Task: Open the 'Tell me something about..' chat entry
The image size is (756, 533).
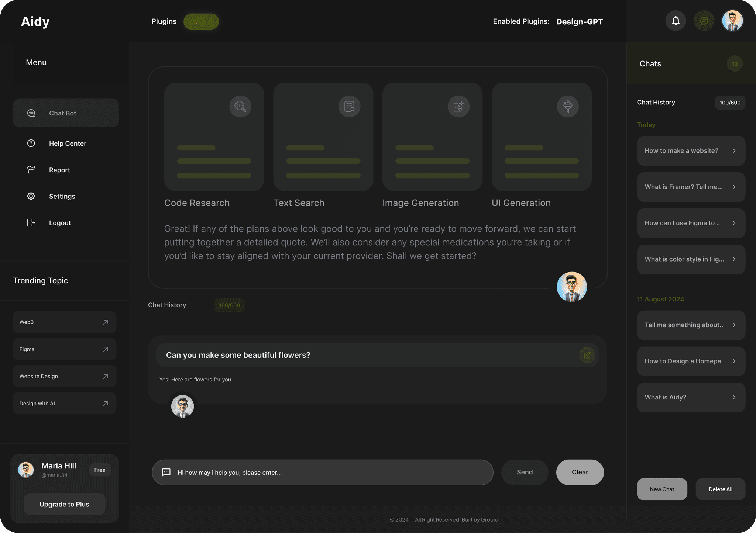Action: click(691, 325)
